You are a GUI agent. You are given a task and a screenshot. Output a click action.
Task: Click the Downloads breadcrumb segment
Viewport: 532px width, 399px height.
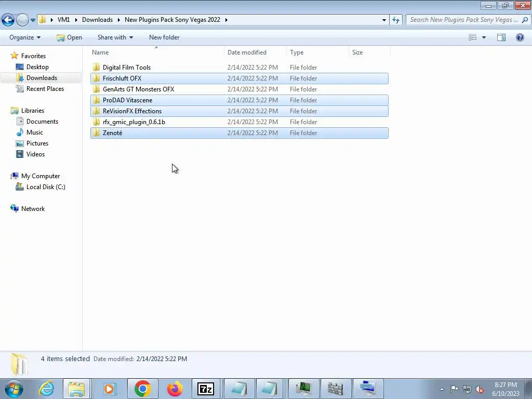[x=97, y=20]
